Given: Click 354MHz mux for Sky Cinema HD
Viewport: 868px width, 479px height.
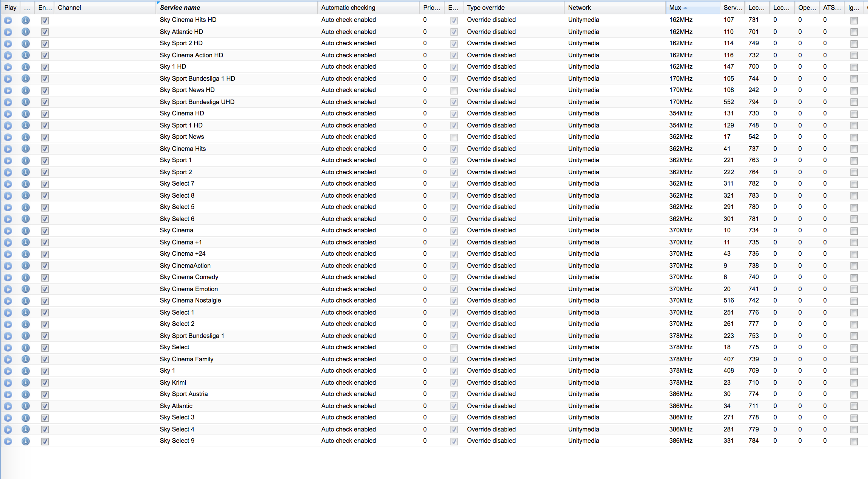Looking at the screenshot, I should (681, 113).
